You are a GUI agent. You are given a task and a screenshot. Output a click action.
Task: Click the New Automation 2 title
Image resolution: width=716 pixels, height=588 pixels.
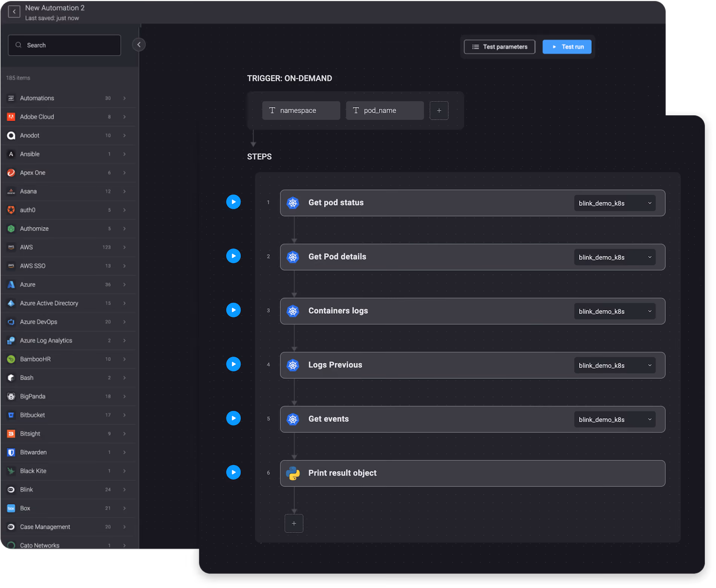[x=55, y=8]
